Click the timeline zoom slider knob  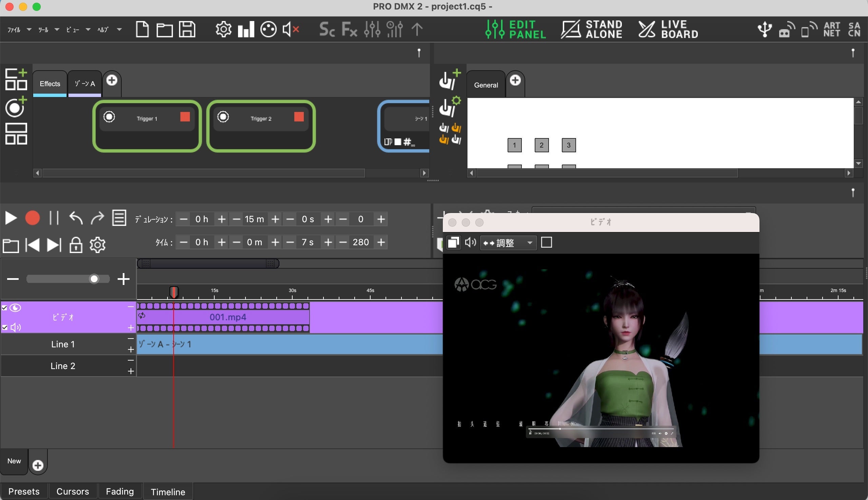pos(94,279)
